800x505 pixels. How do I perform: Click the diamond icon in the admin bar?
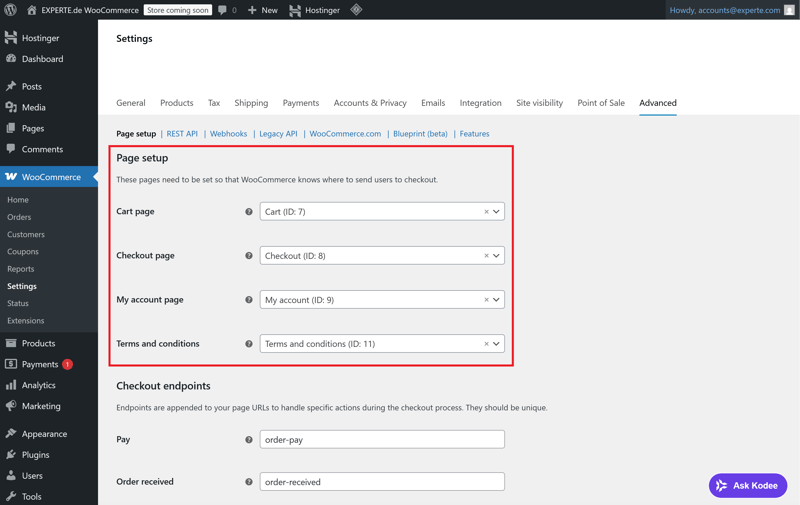click(356, 10)
